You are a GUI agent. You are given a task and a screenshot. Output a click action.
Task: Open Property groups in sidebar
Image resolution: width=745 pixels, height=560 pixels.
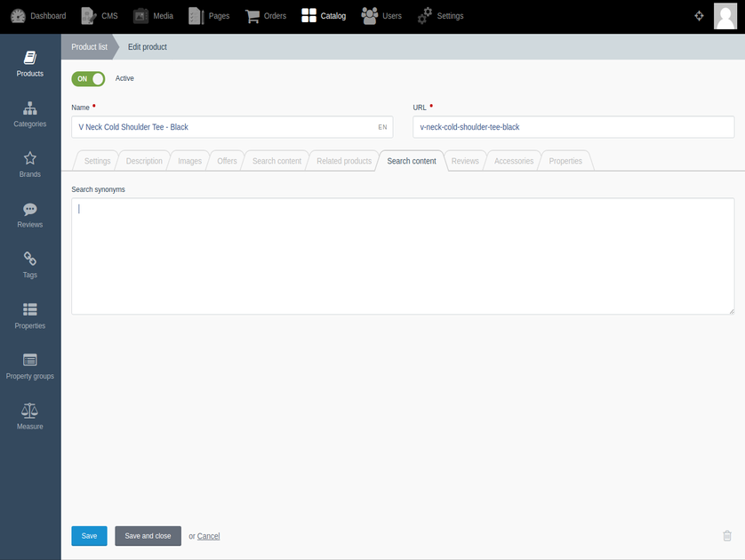(x=30, y=366)
